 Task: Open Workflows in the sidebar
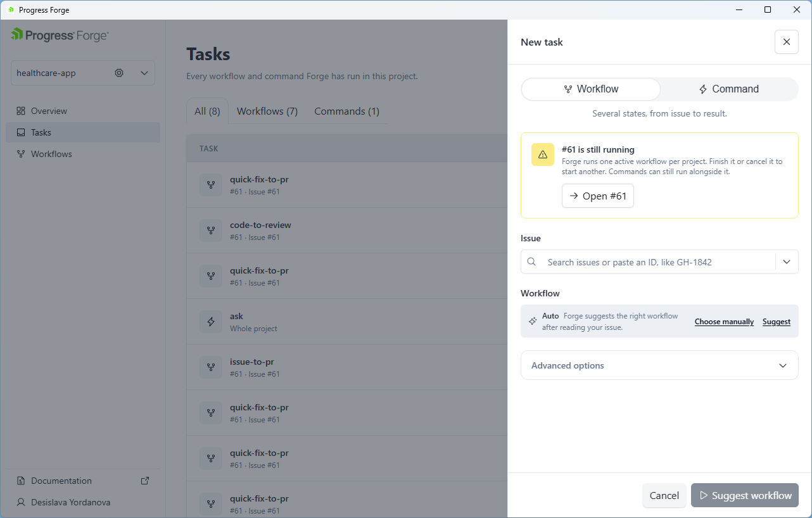click(82, 154)
